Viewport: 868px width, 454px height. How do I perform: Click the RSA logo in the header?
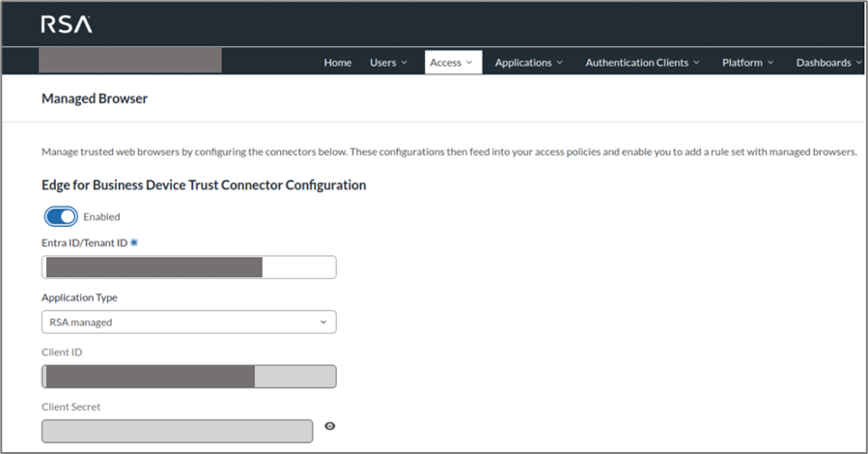pyautogui.click(x=67, y=25)
